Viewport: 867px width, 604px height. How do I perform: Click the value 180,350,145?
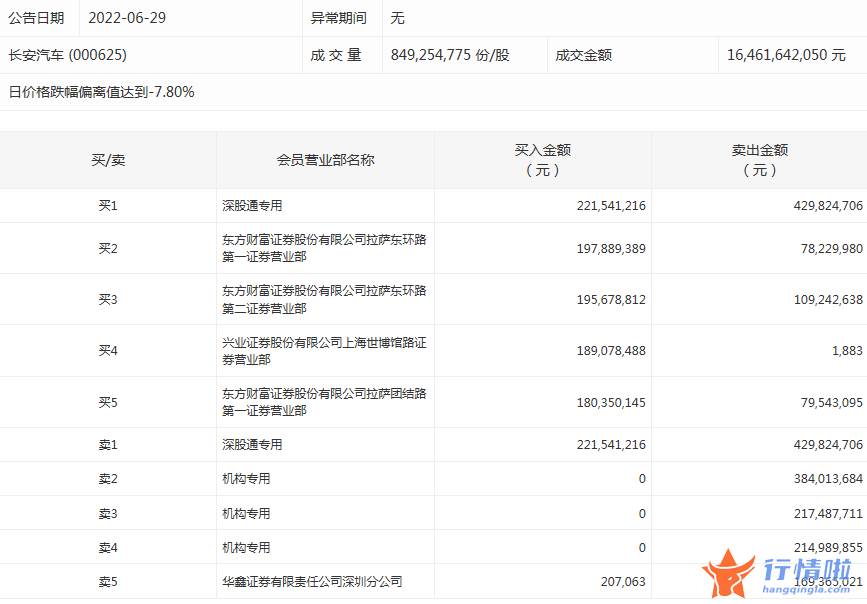611,403
